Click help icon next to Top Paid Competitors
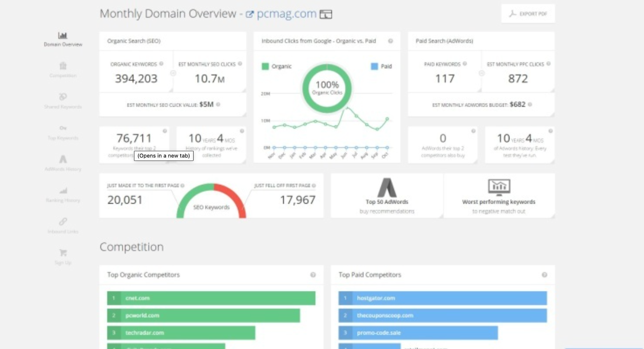 [544, 275]
